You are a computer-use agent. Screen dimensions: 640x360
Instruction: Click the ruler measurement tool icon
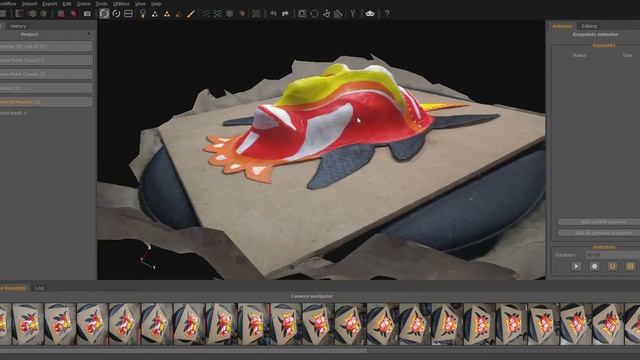[x=338, y=13]
